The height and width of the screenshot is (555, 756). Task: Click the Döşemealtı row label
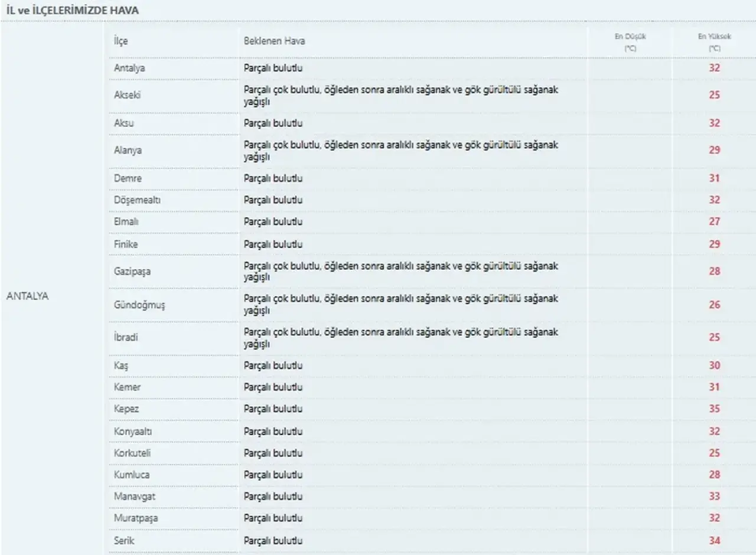click(137, 200)
